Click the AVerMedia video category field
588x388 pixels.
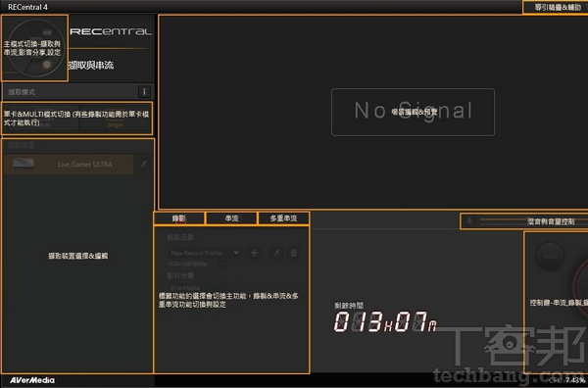pyautogui.click(x=205, y=287)
